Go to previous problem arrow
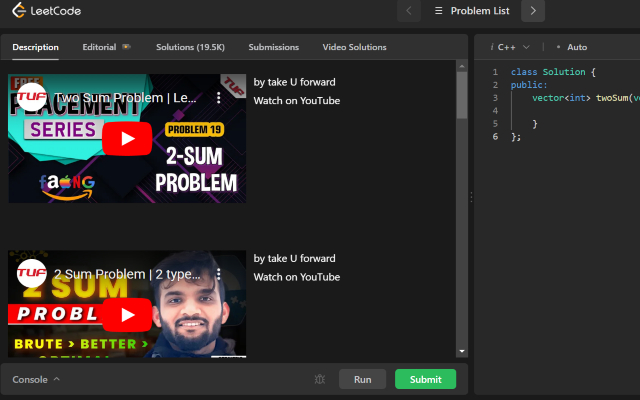Image resolution: width=640 pixels, height=400 pixels. 409,11
